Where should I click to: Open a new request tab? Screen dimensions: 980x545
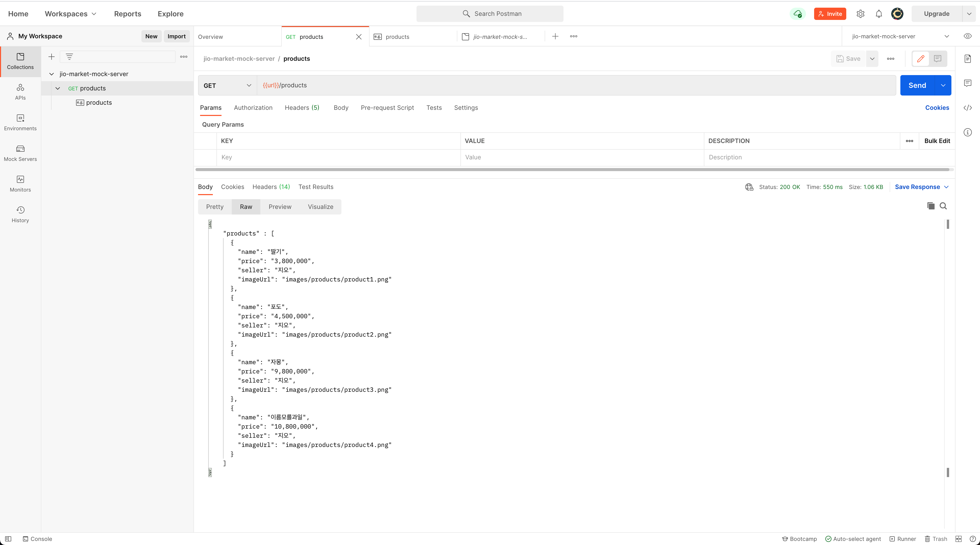555,36
